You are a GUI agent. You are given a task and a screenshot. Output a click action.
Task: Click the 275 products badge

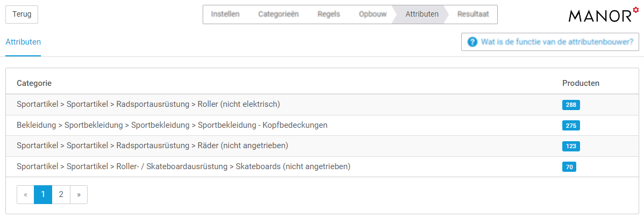(x=571, y=126)
